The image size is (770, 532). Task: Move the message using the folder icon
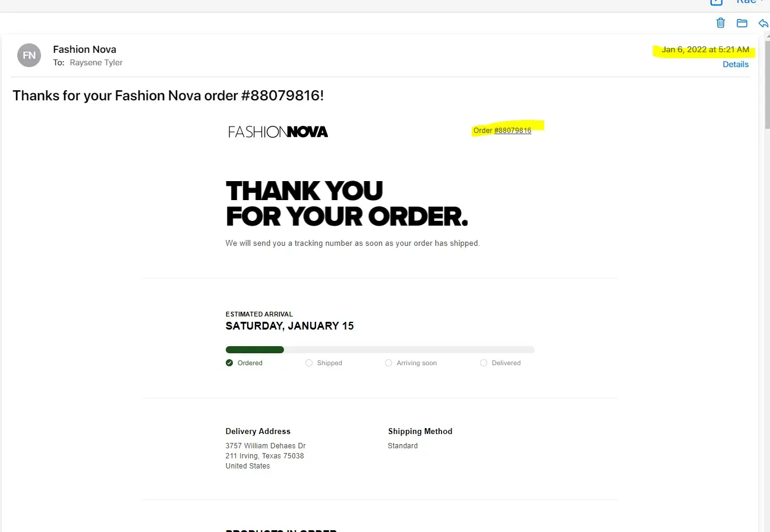(x=742, y=23)
